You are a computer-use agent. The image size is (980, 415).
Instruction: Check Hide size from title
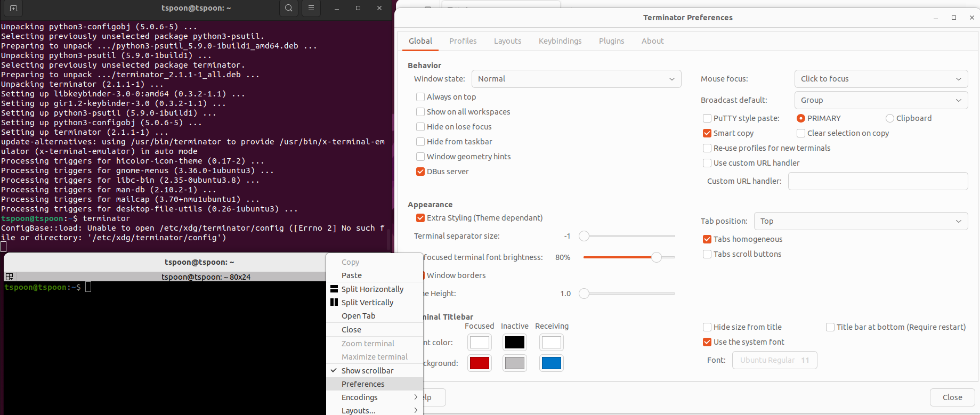707,327
